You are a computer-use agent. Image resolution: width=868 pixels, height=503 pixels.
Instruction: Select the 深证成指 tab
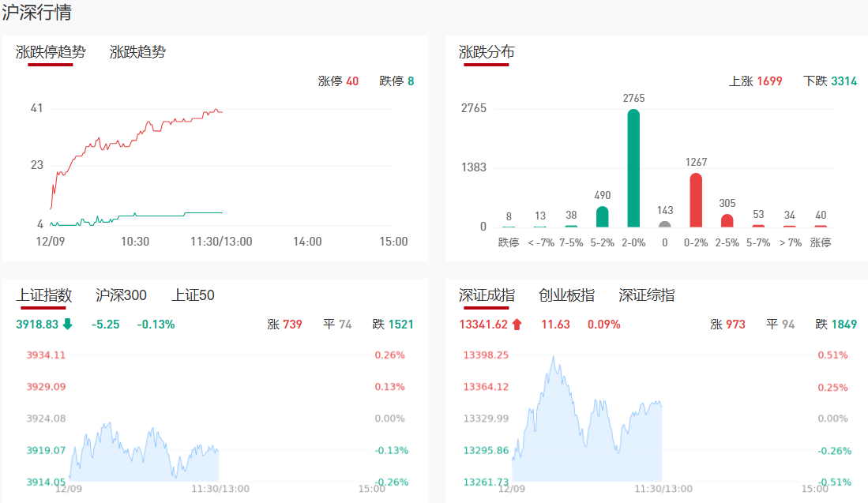pyautogui.click(x=487, y=295)
